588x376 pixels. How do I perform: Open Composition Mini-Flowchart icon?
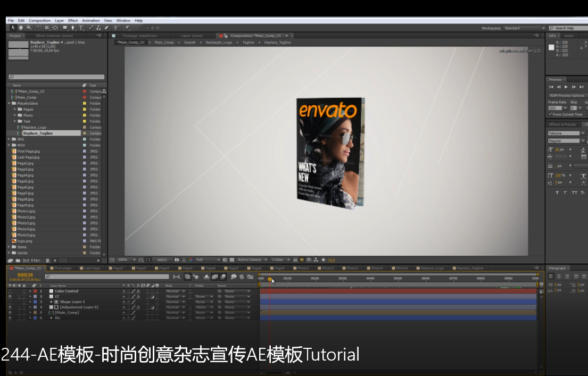[177, 277]
